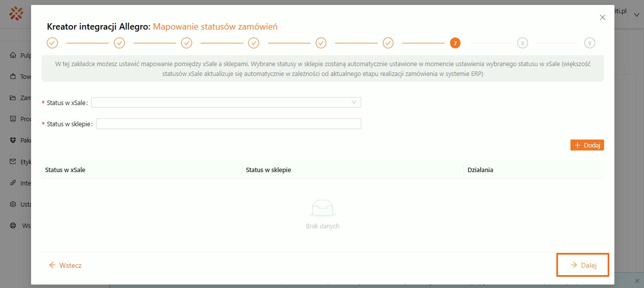Jump to the first completed wizard step
The image size is (644, 288).
point(52,43)
